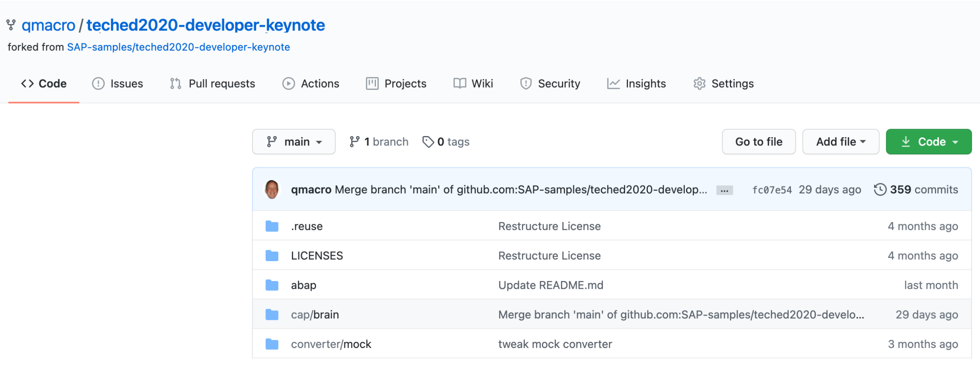Open the repository Settings tab
980x372 pixels.
coord(723,84)
